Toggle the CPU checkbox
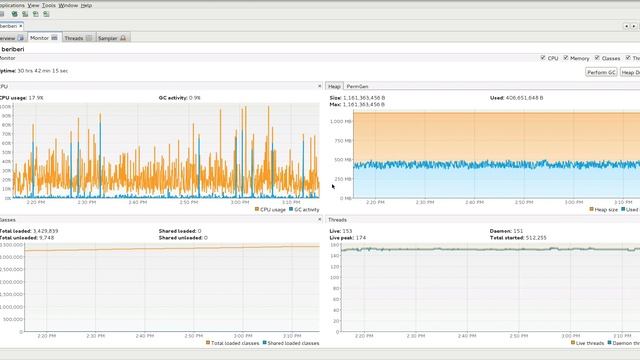This screenshot has height=360, width=640. click(543, 58)
